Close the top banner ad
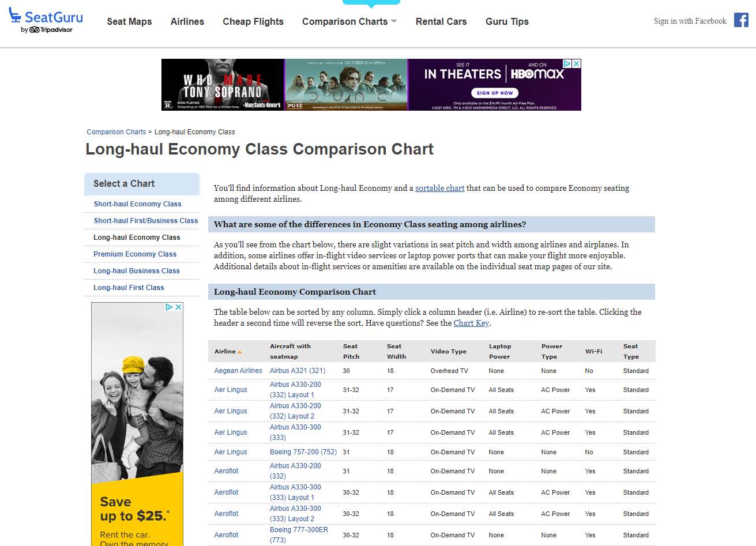756x546 pixels. tap(576, 63)
